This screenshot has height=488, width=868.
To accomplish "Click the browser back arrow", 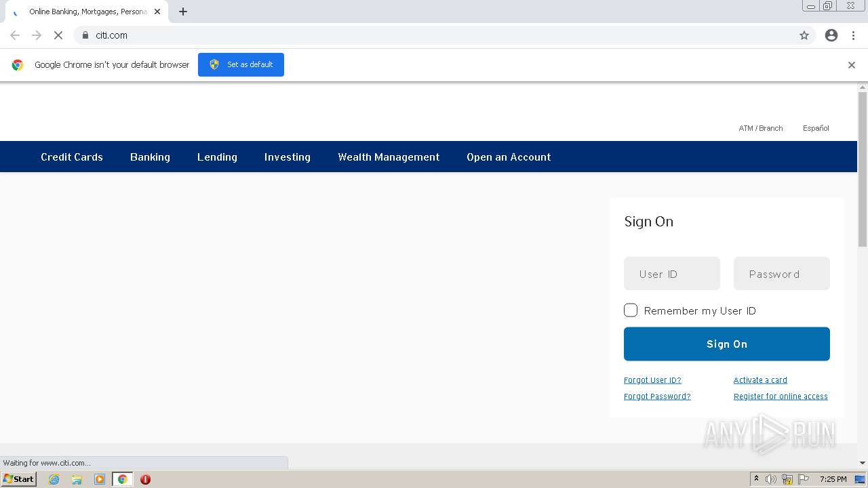I will coord(15,35).
